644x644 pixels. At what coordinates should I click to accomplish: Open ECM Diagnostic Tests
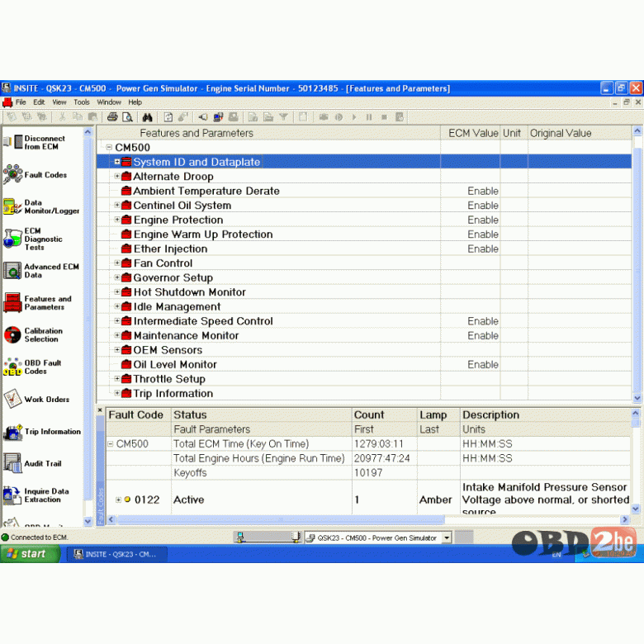[x=33, y=239]
